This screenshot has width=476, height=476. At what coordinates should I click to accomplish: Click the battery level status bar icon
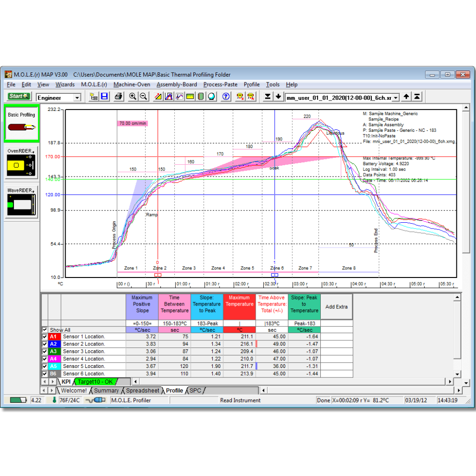[x=18, y=400]
